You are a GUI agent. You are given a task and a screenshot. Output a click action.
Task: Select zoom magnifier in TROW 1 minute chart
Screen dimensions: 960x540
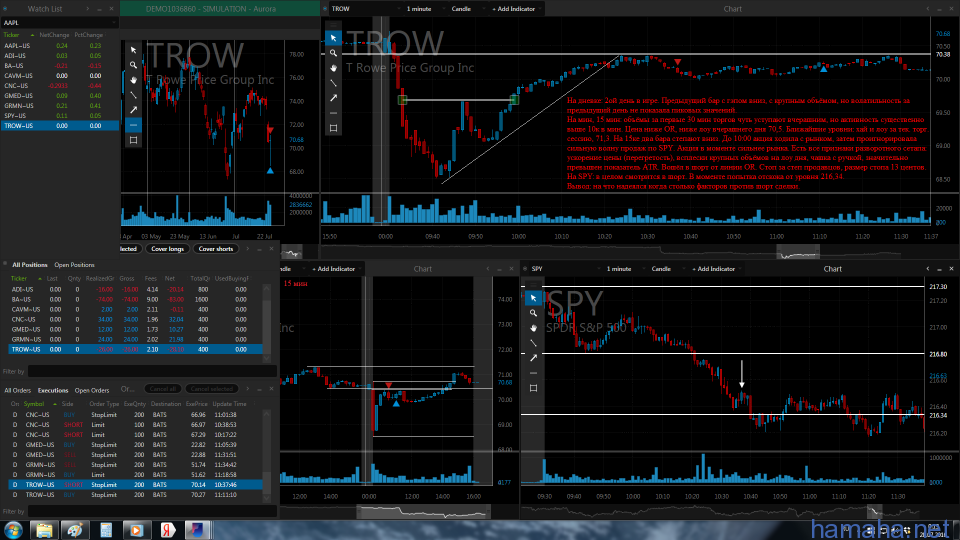[x=333, y=53]
